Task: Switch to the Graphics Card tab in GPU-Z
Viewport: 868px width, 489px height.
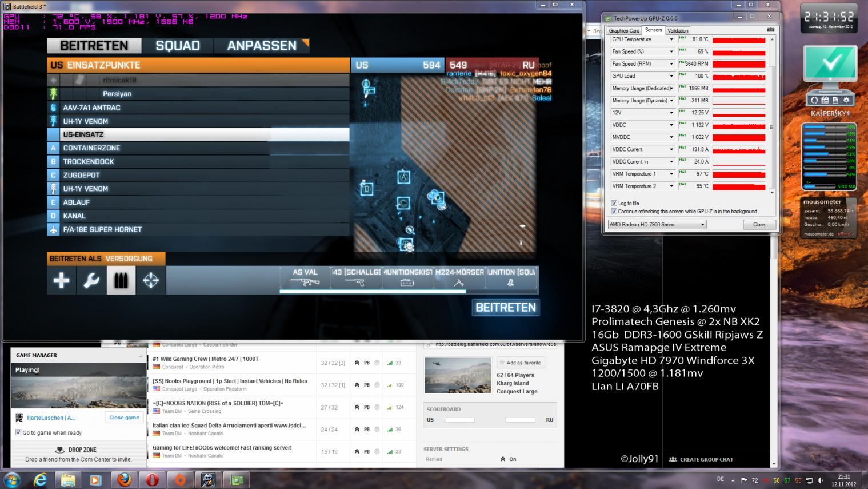Action: [x=624, y=31]
